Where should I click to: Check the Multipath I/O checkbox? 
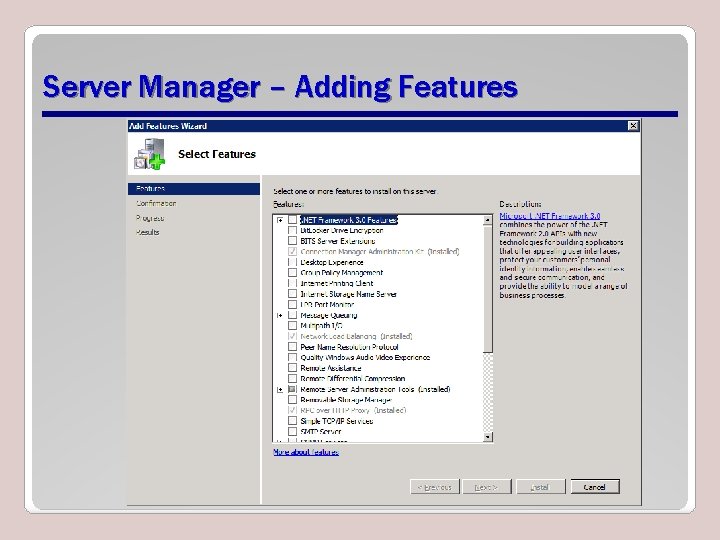[x=292, y=326]
